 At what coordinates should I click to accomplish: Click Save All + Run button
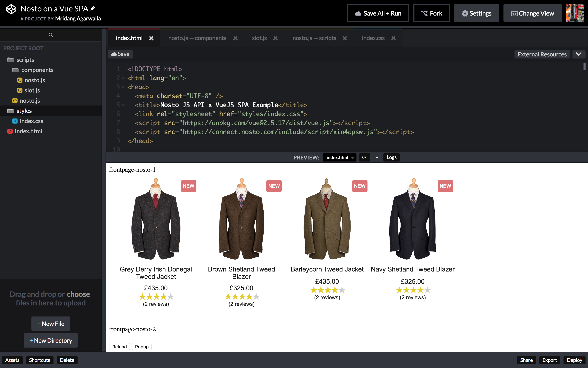pyautogui.click(x=378, y=13)
